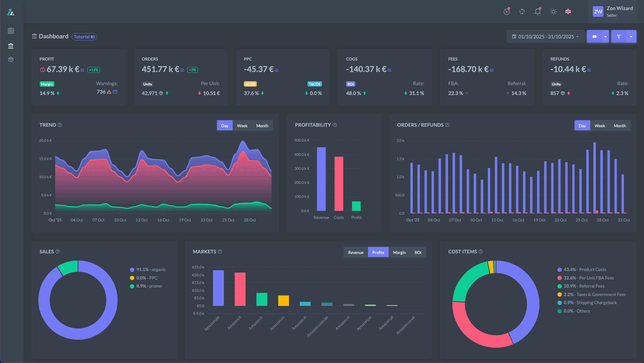Open dropdown arrow beside filter button
Viewport: 644px width, 363px height.
[631, 37]
